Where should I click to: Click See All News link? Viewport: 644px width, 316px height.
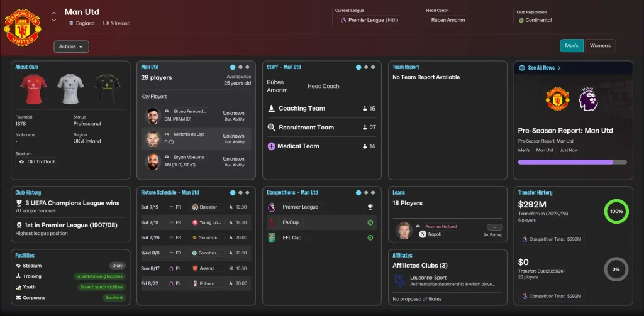[544, 68]
